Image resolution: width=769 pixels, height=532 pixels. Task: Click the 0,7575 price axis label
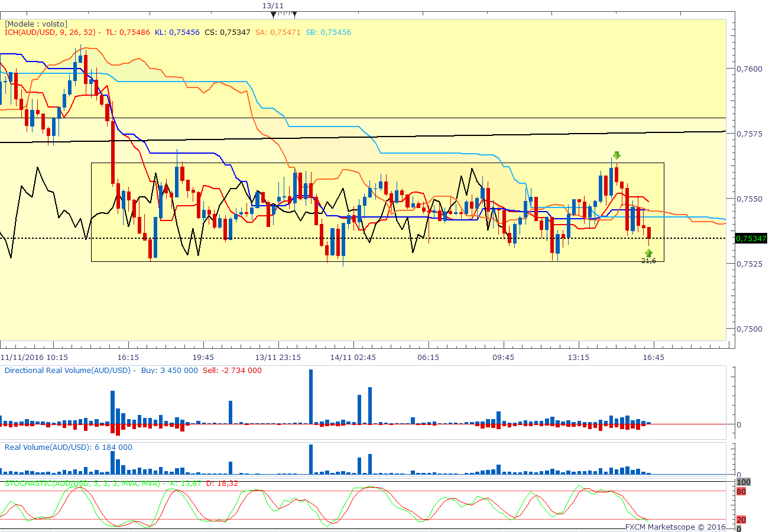[x=749, y=134]
